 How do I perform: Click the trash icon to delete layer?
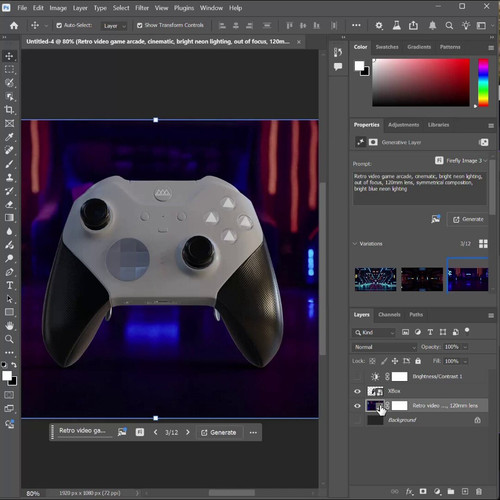pos(479,491)
